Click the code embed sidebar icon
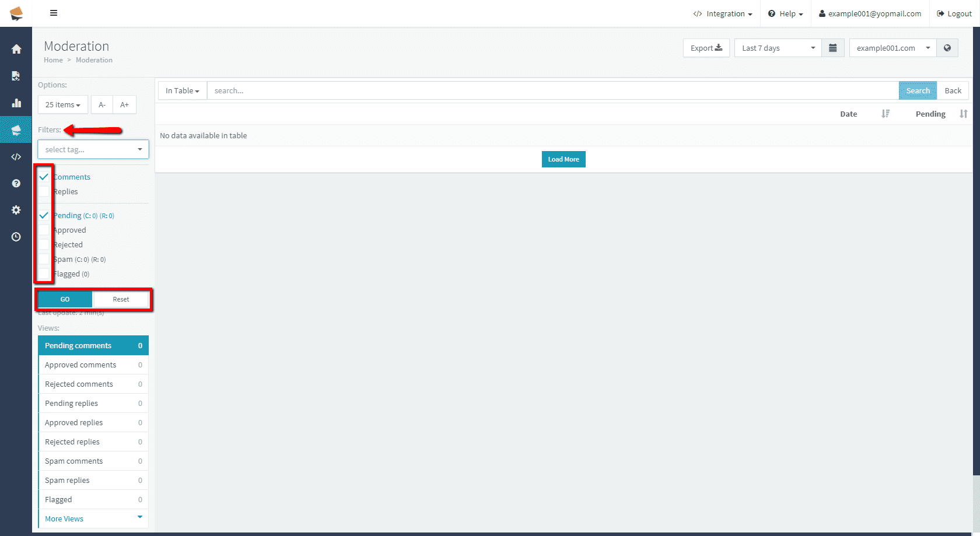Viewport: 980px width, 536px height. (16, 157)
